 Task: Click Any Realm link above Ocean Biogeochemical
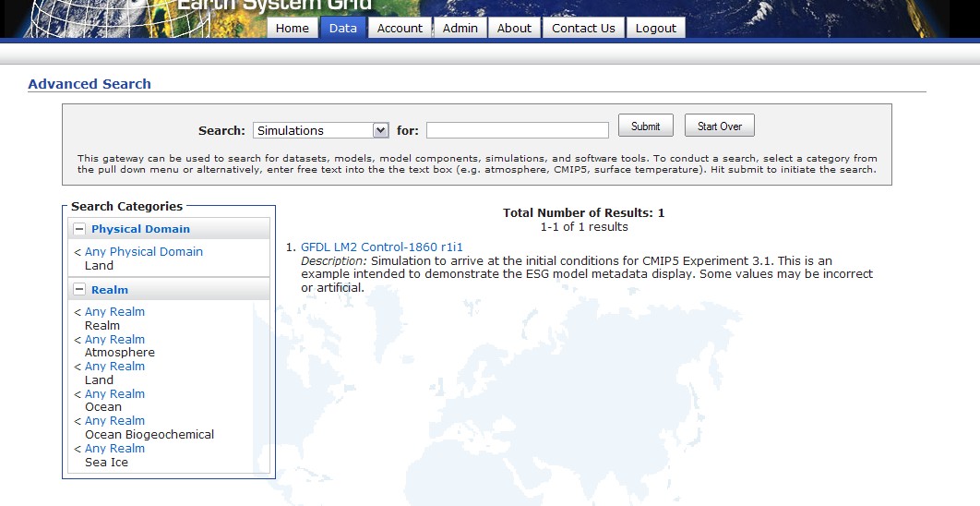(114, 420)
